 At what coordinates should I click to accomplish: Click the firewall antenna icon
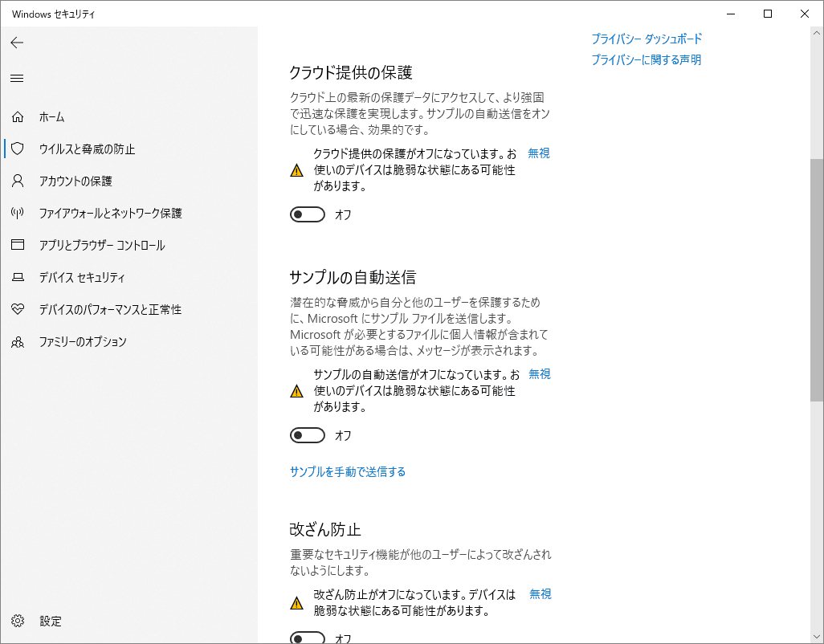point(18,213)
